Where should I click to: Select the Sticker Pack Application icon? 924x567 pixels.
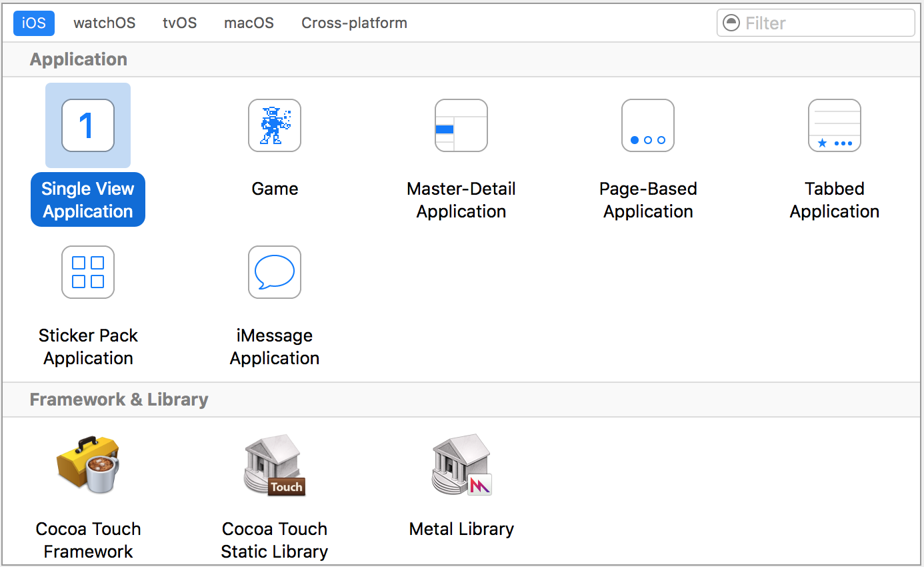(88, 272)
